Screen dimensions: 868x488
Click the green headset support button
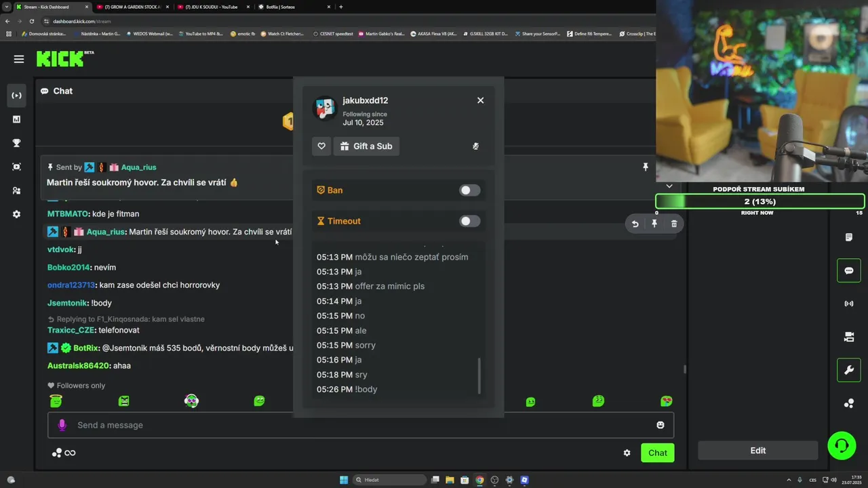tap(842, 445)
